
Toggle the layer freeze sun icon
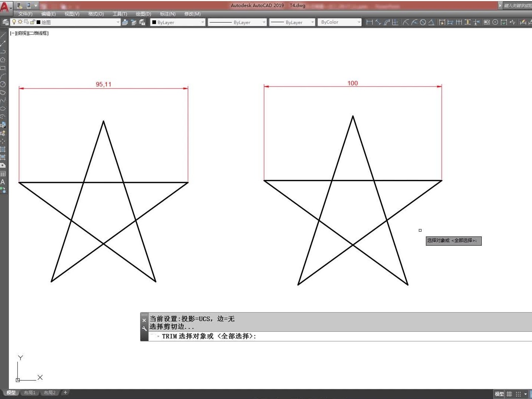[20, 22]
